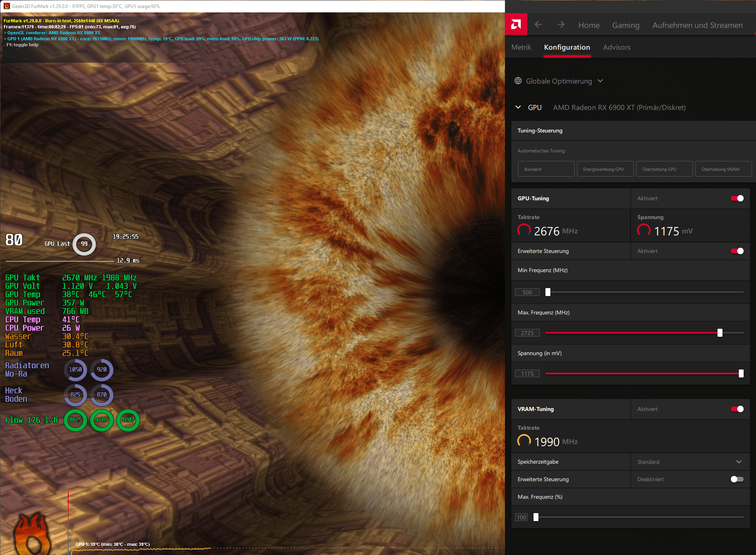Click the CPU Temp 41°C reading

click(x=71, y=320)
